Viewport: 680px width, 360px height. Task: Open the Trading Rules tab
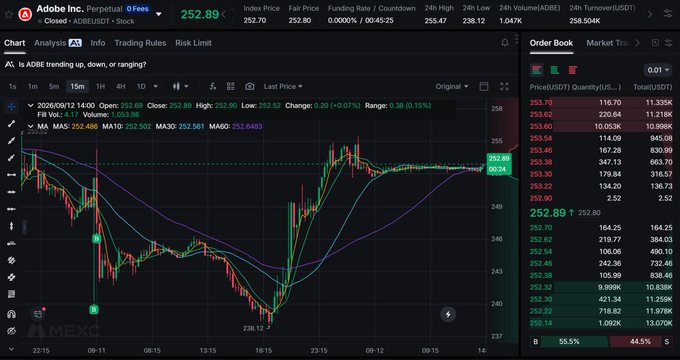(140, 43)
